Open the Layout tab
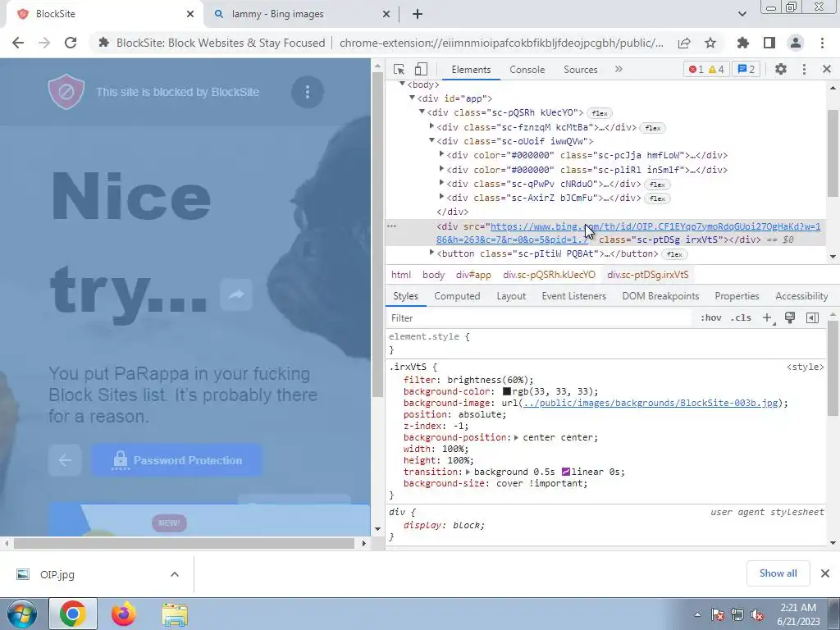840x630 pixels. (x=511, y=296)
